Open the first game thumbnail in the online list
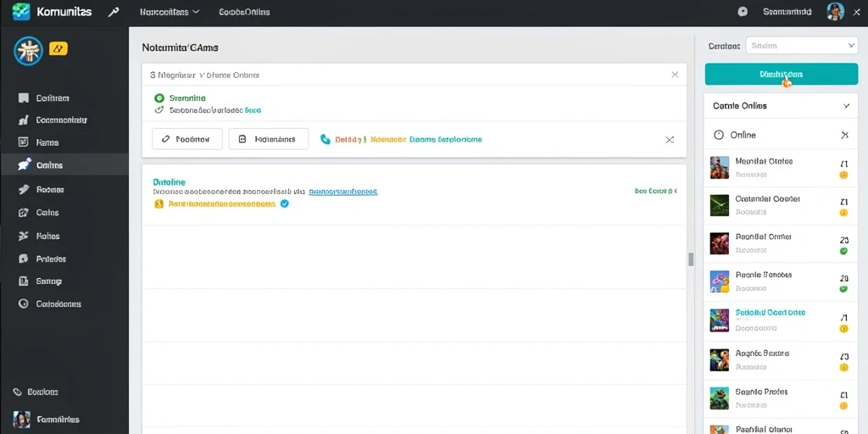 [720, 167]
